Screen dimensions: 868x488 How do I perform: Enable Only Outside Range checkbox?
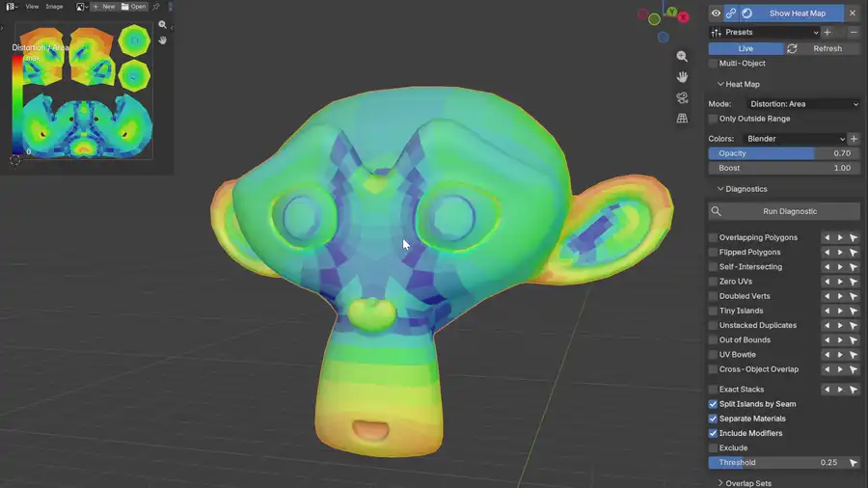[x=713, y=119]
